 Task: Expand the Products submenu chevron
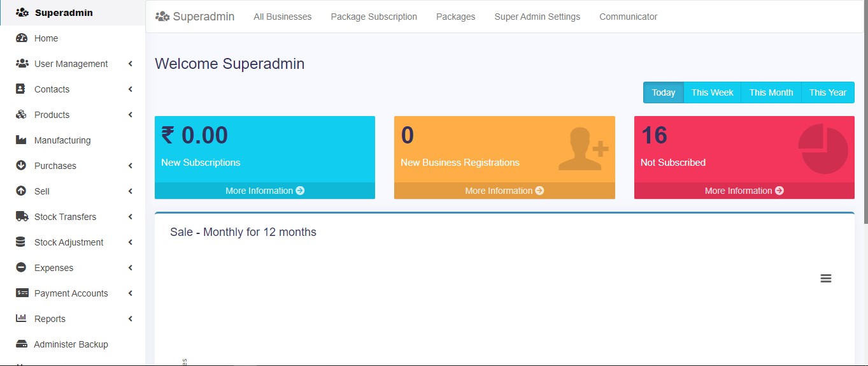[x=130, y=115]
